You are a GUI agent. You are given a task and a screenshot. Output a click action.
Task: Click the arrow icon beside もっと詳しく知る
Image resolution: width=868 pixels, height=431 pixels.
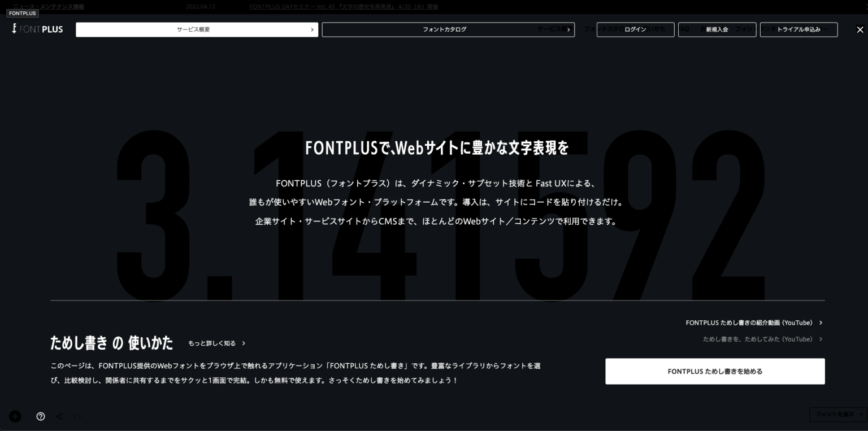(244, 343)
